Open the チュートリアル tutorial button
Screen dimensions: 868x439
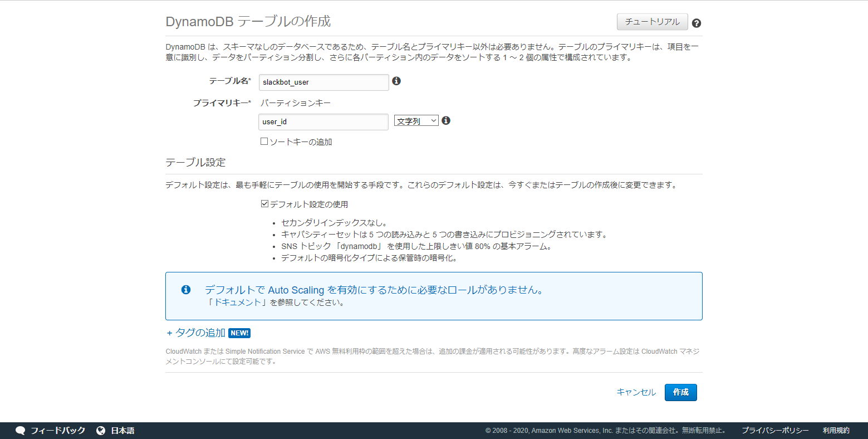point(653,22)
